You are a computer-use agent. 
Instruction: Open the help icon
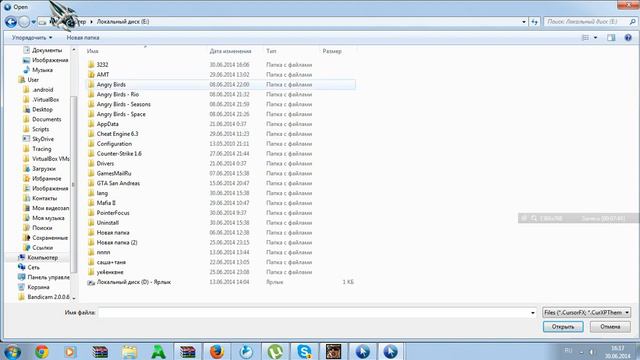tap(628, 38)
